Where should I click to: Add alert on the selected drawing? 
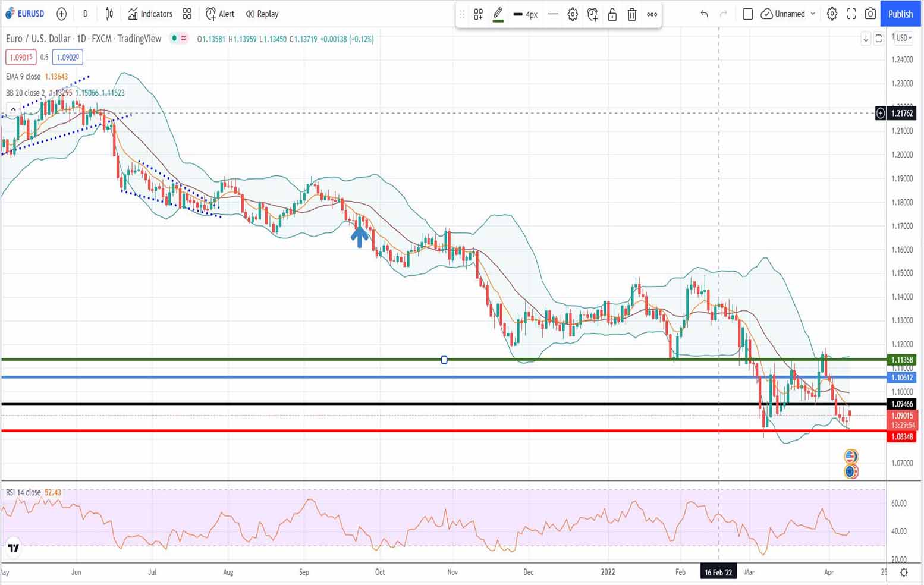click(x=592, y=14)
